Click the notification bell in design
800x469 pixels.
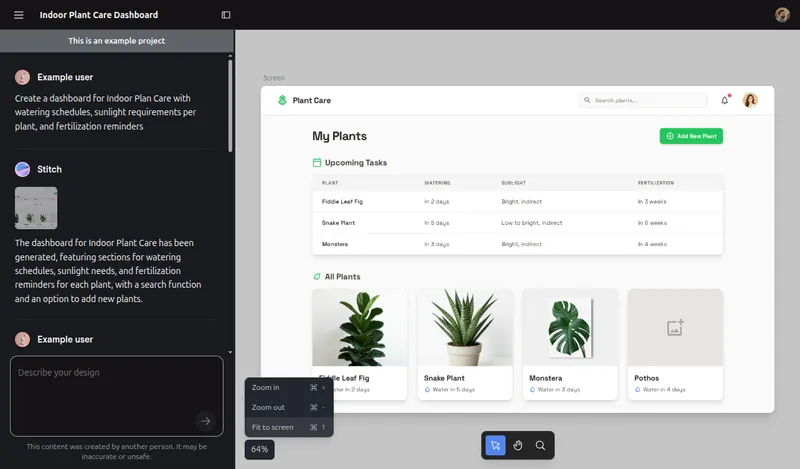pos(725,100)
